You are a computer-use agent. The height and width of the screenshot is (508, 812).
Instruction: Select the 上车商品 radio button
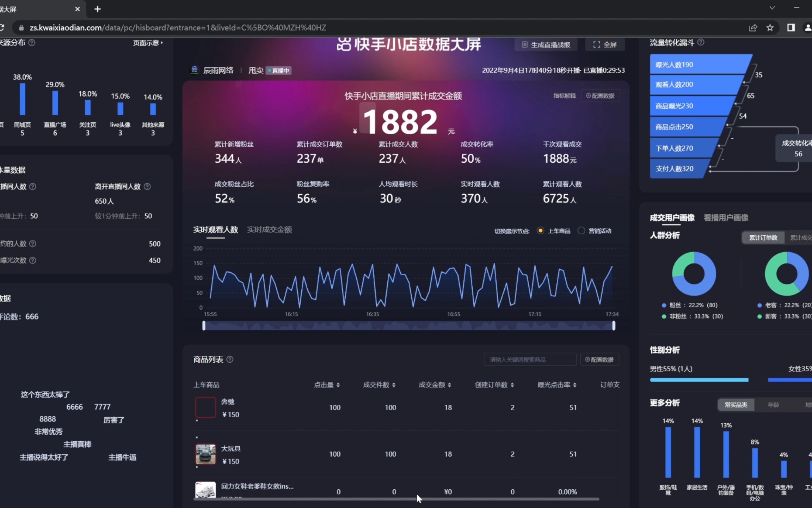(540, 231)
